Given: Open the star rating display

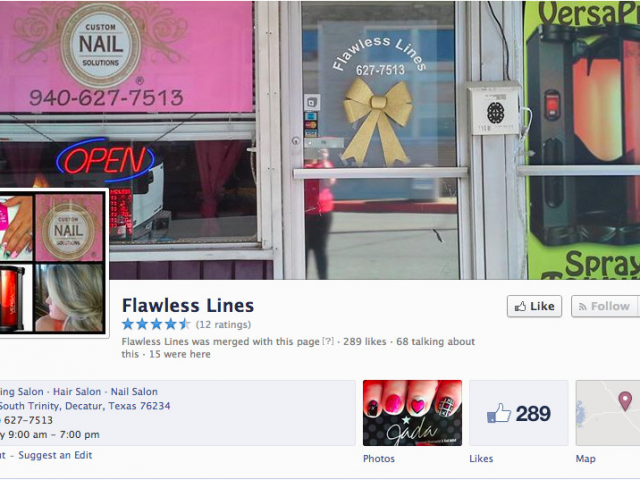Looking at the screenshot, I should [x=156, y=324].
